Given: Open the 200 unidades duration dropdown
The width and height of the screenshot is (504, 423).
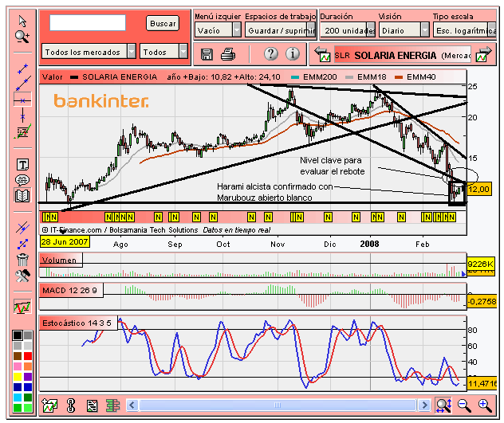Looking at the screenshot, I should 348,30.
